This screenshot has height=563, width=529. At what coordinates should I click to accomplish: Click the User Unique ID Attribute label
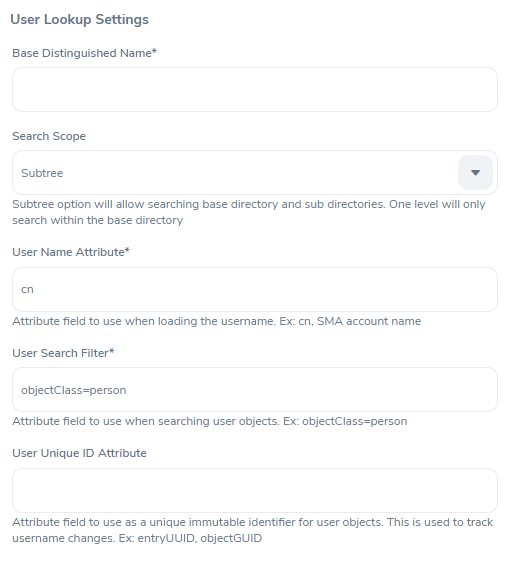(79, 453)
